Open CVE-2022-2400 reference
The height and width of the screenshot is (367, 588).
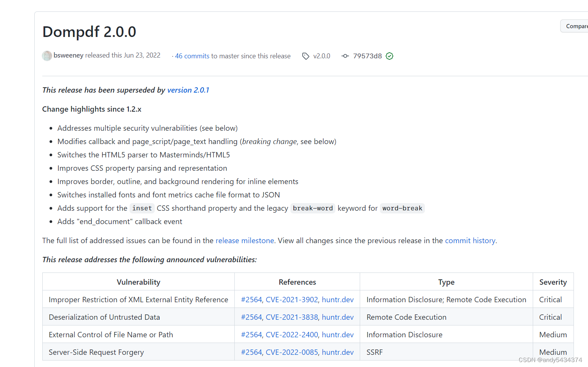point(292,335)
